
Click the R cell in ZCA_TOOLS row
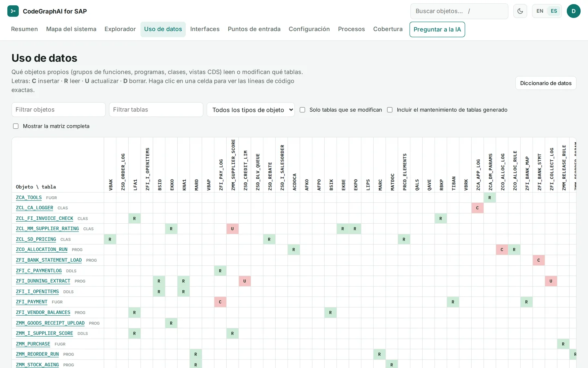(x=490, y=197)
